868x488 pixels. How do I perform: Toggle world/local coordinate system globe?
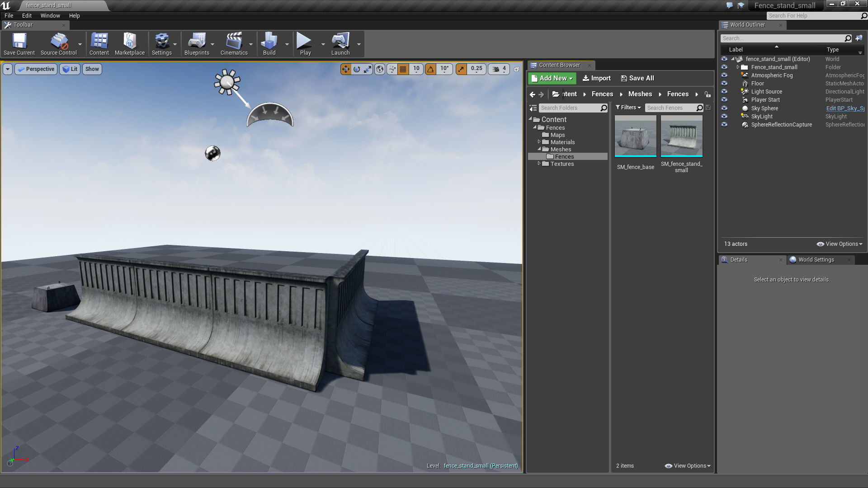coord(380,69)
